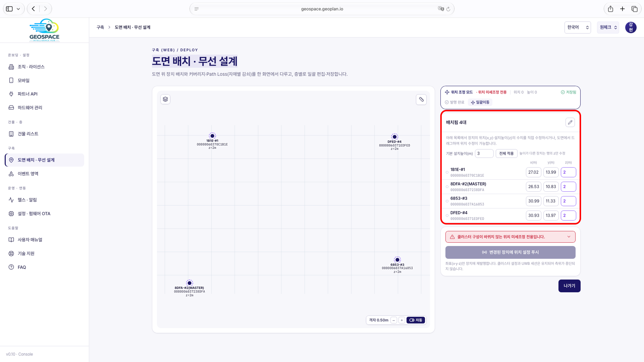The height and width of the screenshot is (362, 644).
Task: Click the z(m) field for 1B1E-#1
Action: (x=568, y=172)
